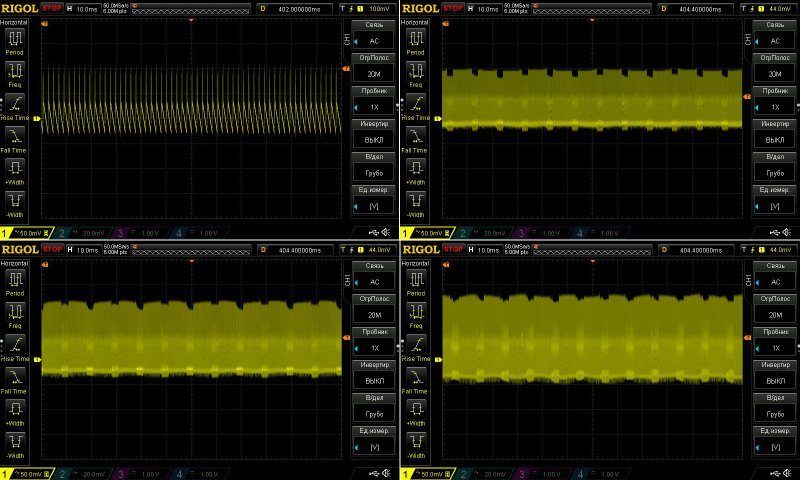The image size is (800, 480).
Task: Click RIGOL logo in top-right scope capture
Action: coord(420,8)
